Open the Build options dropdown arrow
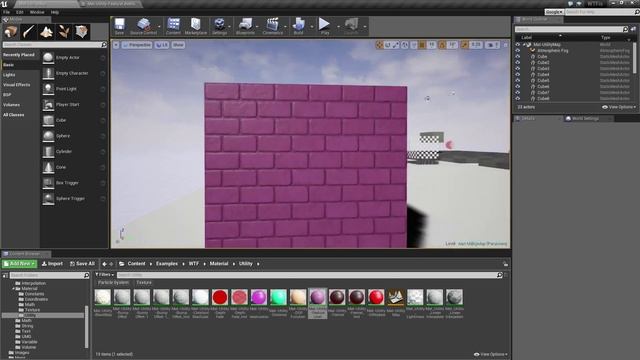 [311, 27]
